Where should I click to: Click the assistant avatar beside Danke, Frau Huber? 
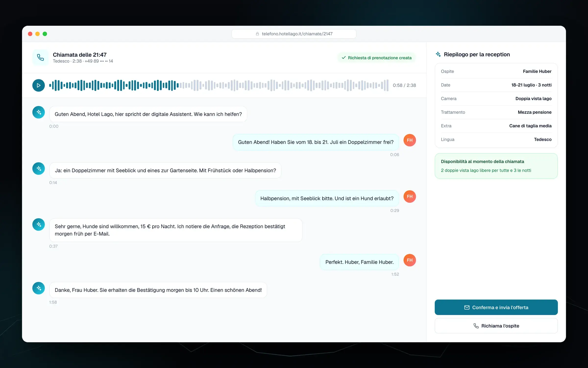(38, 288)
